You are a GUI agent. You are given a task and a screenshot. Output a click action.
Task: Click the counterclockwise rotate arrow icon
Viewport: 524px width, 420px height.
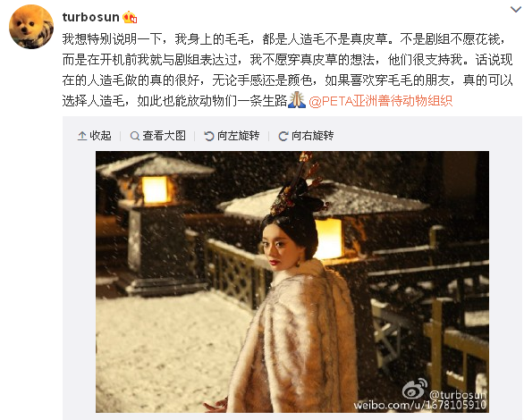click(x=209, y=136)
